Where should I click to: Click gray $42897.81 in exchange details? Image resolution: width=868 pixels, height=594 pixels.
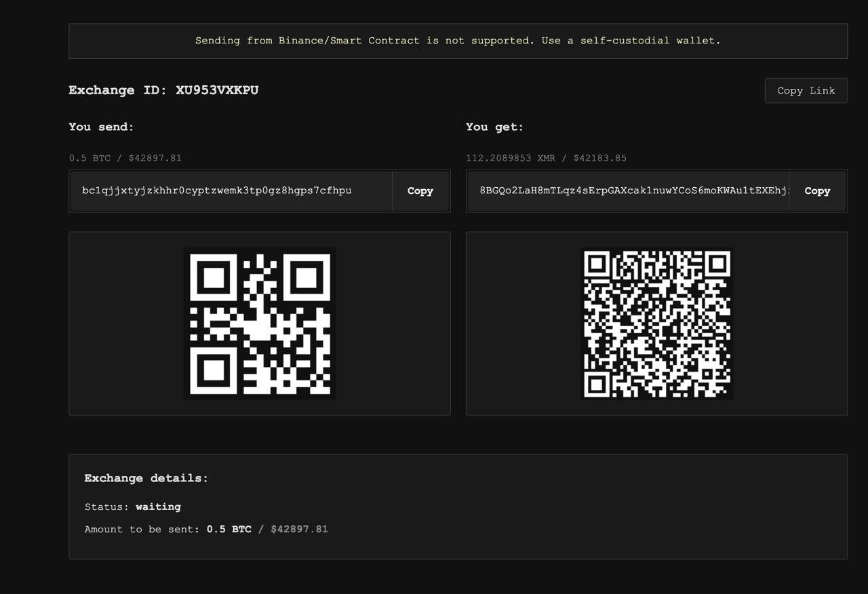[299, 529]
